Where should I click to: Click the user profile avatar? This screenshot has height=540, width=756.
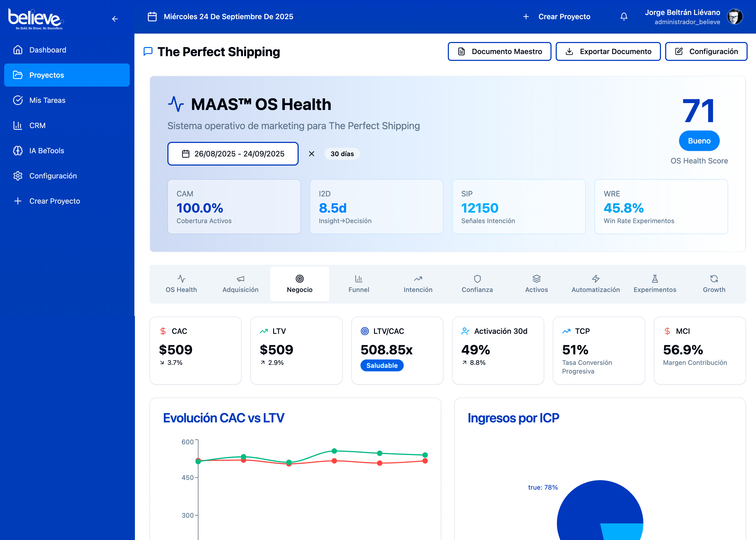(x=735, y=17)
